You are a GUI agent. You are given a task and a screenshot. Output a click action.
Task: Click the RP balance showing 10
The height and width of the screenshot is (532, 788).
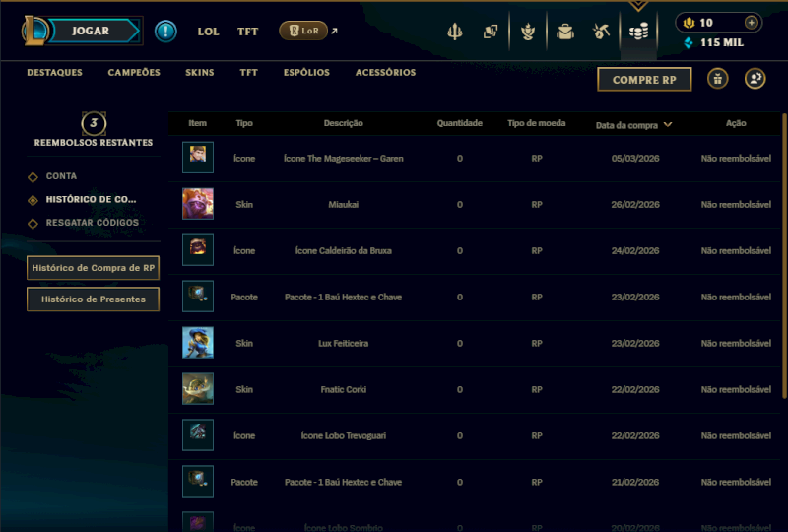tap(706, 23)
